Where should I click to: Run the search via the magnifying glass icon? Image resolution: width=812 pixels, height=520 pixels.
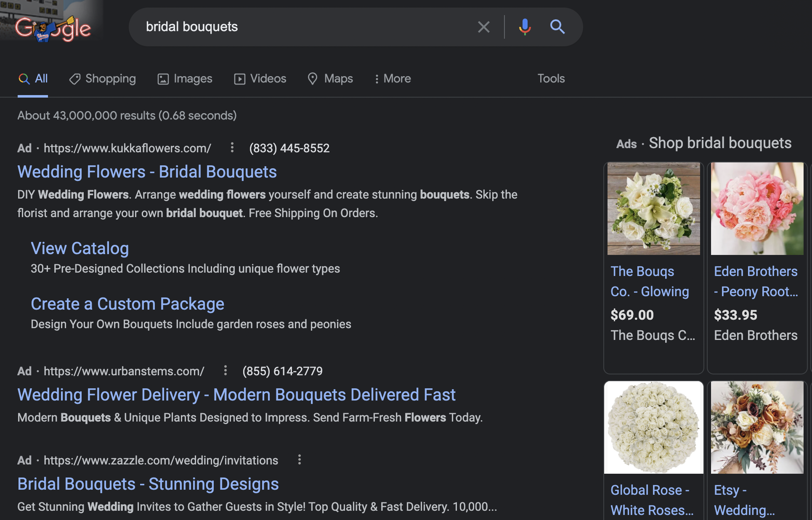click(557, 27)
